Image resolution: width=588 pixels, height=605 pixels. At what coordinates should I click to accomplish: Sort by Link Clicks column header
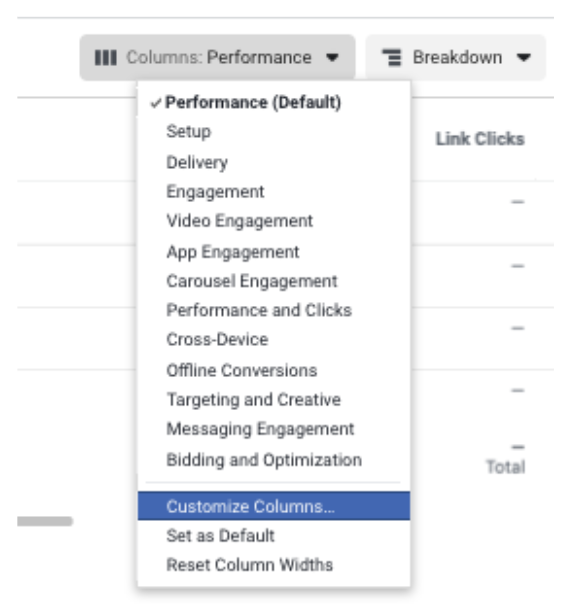coord(480,139)
